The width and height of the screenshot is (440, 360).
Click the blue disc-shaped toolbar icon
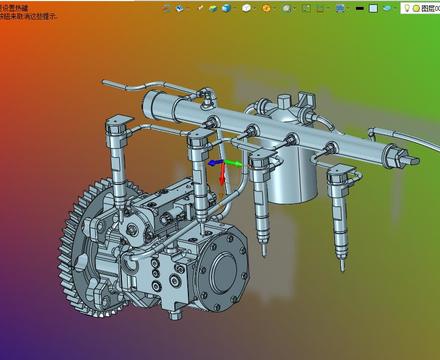[387, 8]
